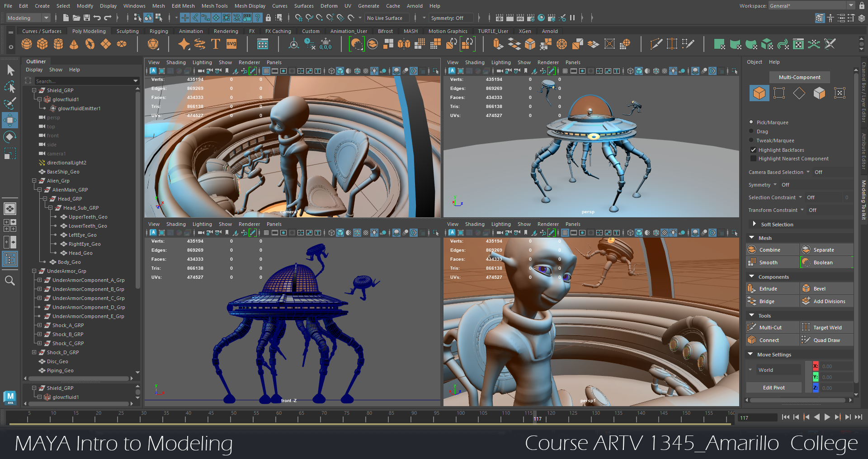Click the Maya logo icon at bottom-left
Image resolution: width=868 pixels, height=459 pixels.
10,398
